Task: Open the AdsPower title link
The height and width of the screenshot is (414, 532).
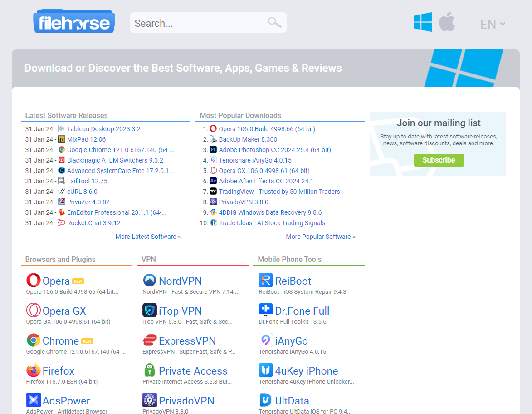Action: [66, 400]
